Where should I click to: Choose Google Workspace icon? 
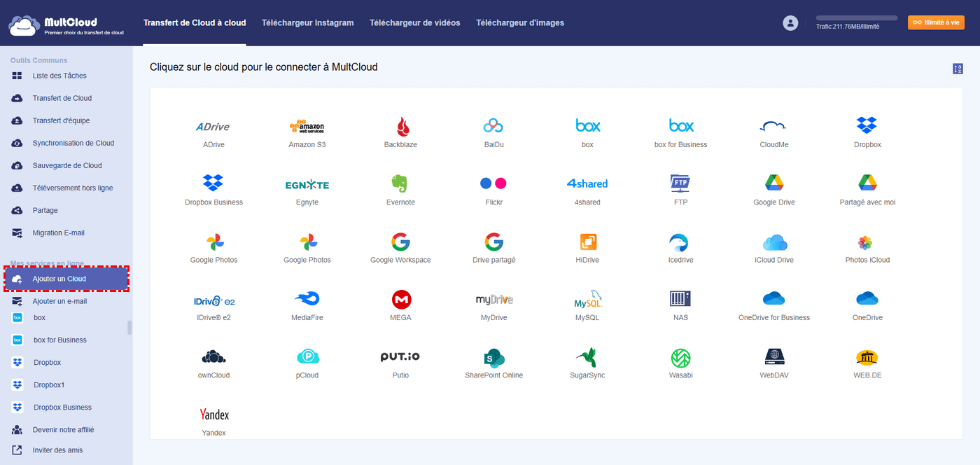(x=400, y=242)
